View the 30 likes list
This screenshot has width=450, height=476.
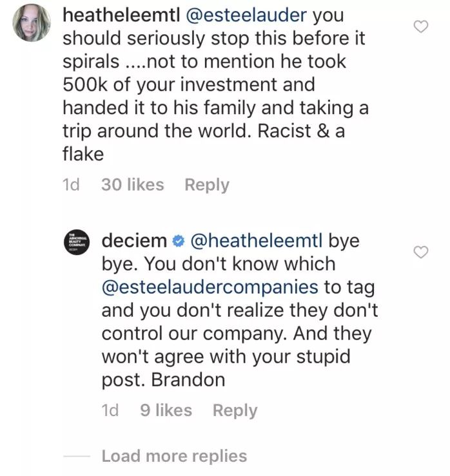pyautogui.click(x=132, y=185)
